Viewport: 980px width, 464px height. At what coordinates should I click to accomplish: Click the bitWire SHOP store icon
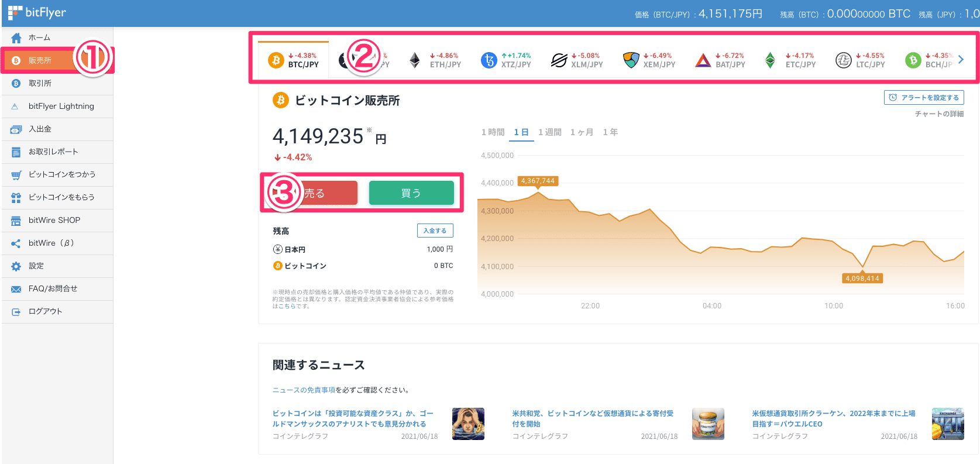coord(16,221)
